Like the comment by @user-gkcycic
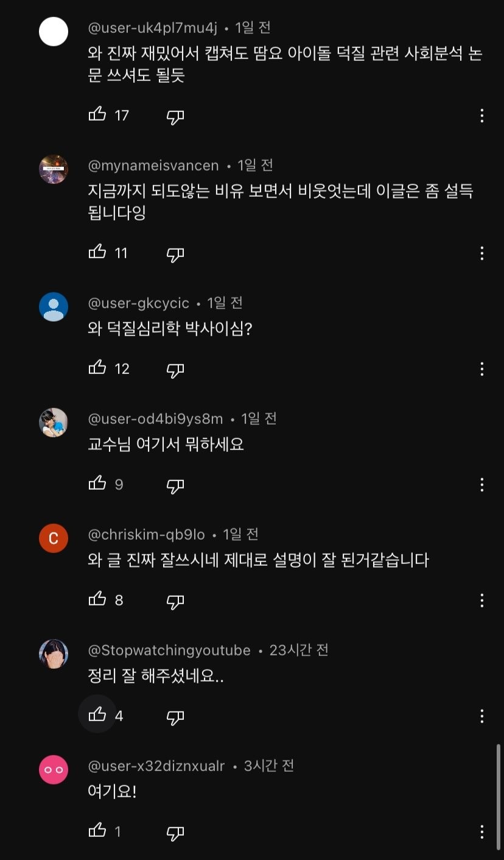 97,368
